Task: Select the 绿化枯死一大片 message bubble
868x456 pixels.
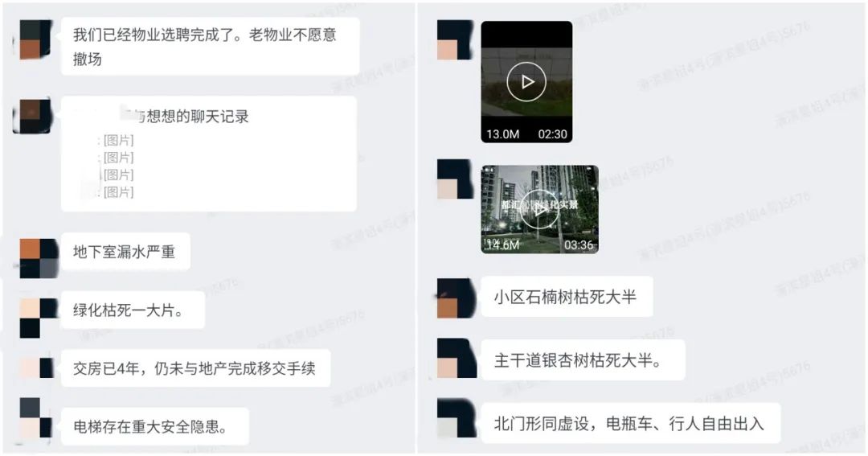Action: (x=133, y=310)
